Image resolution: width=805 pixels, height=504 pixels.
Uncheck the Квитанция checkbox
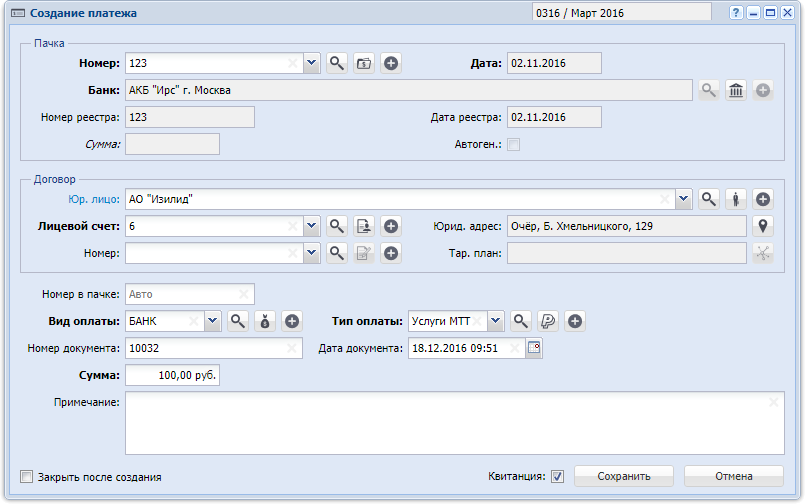(558, 477)
